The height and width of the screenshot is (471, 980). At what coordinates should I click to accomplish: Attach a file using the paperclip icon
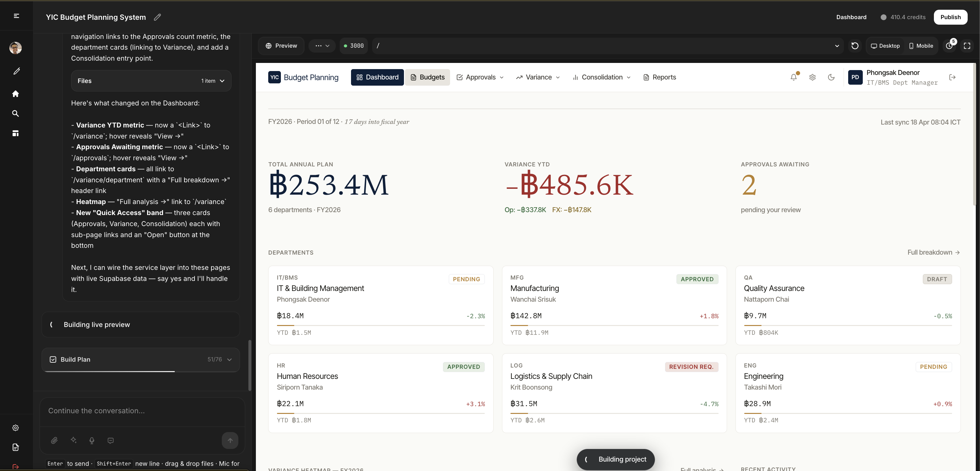coord(54,440)
